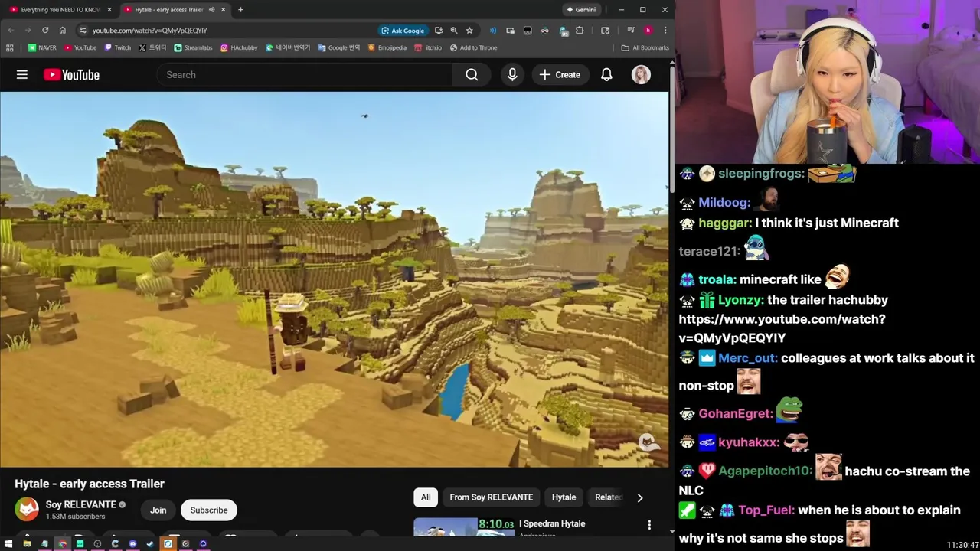
Task: Filter by From Soy RELEVANTE chip
Action: tap(491, 497)
